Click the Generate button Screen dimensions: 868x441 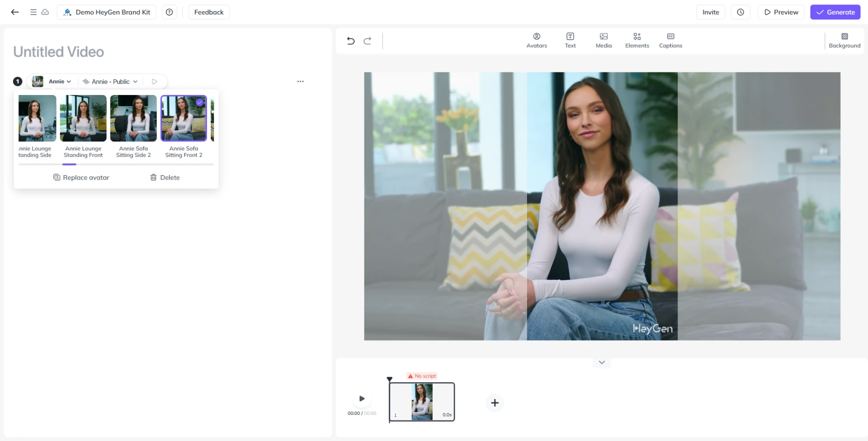[x=835, y=12]
